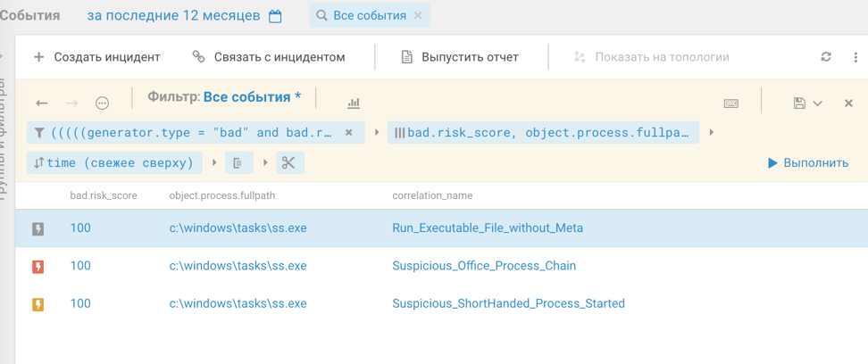Click the gray severity icon of the first event
This screenshot has width=868, height=364.
[x=38, y=228]
